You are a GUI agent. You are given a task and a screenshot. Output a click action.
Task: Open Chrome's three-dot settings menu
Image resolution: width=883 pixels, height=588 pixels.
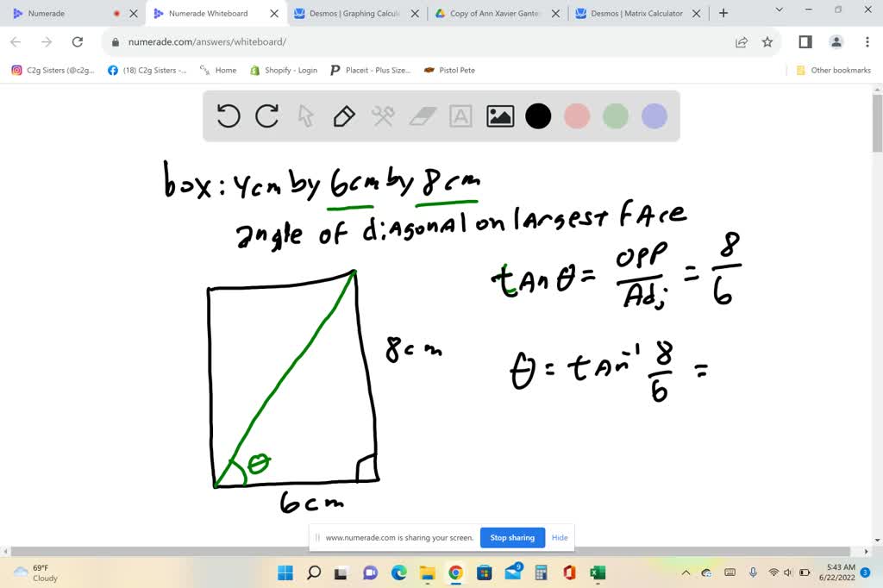(866, 41)
